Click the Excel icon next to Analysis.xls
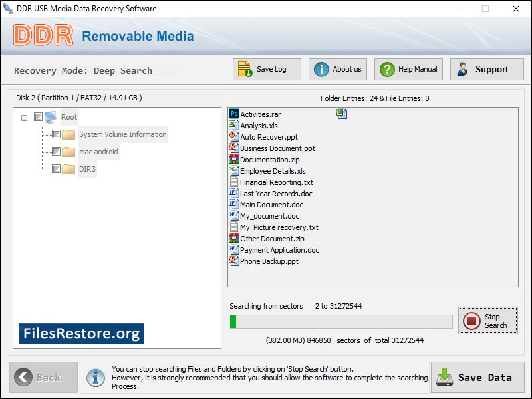Viewport: 532px width, 399px height. 232,124
